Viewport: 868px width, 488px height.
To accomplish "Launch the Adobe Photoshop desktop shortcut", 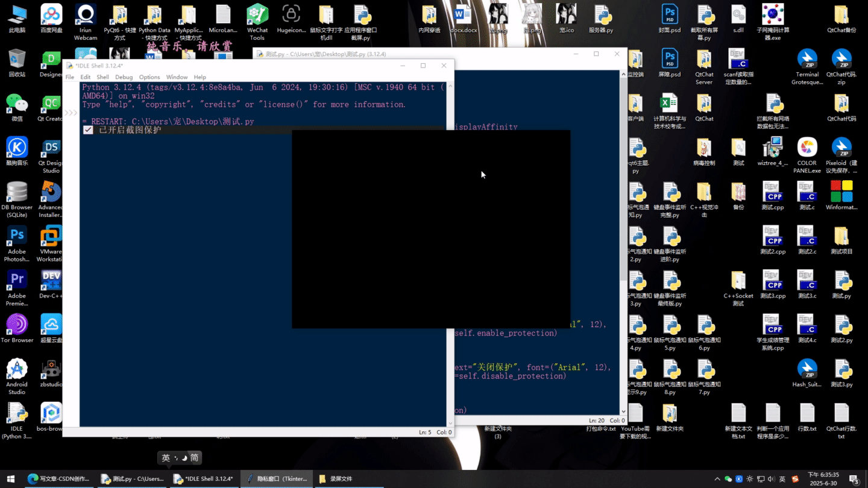I will tap(16, 237).
